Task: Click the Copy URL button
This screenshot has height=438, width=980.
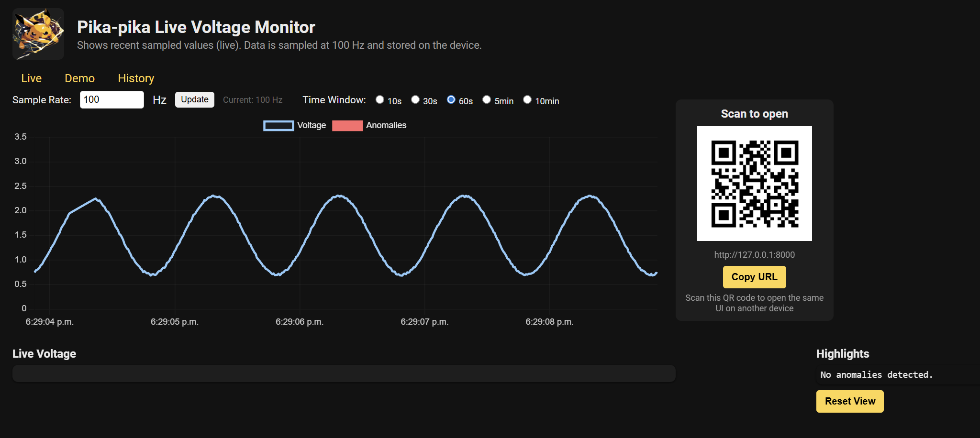Action: coord(754,277)
